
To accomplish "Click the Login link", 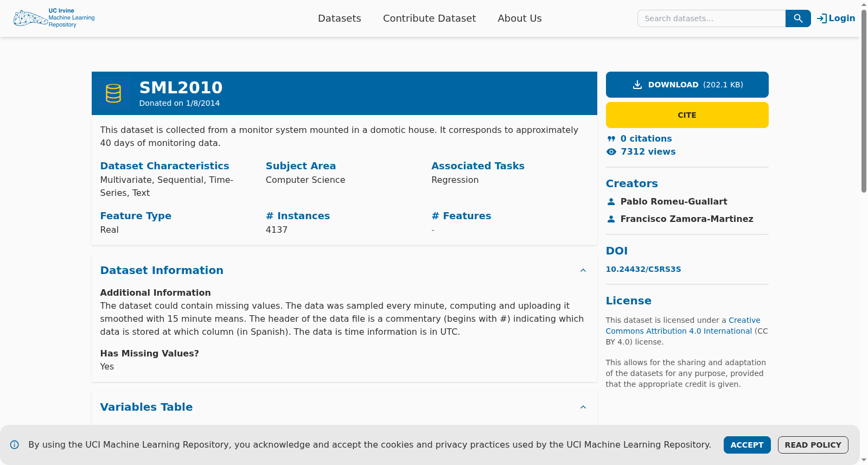I will [x=836, y=18].
